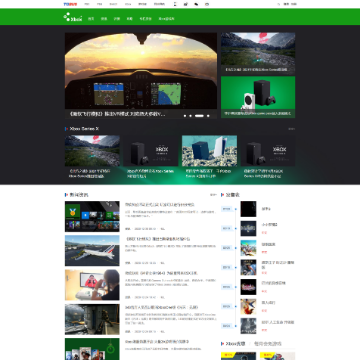The height and width of the screenshot is (360, 360).
Task: Open the green holiday game covers news thumbnail
Action: click(92, 349)
